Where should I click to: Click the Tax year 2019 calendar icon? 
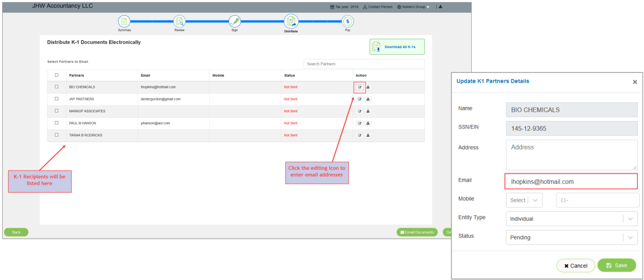click(332, 7)
